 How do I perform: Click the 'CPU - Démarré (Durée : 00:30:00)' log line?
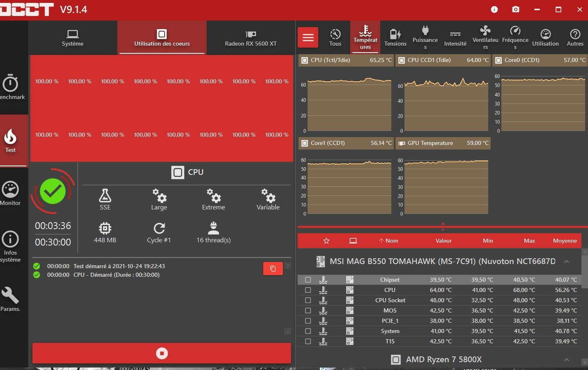click(117, 275)
